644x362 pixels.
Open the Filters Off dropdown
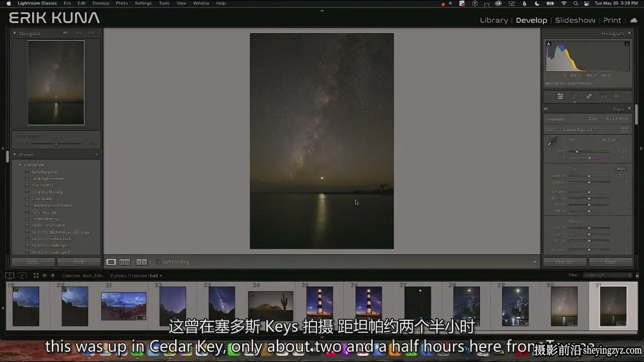(x=608, y=276)
